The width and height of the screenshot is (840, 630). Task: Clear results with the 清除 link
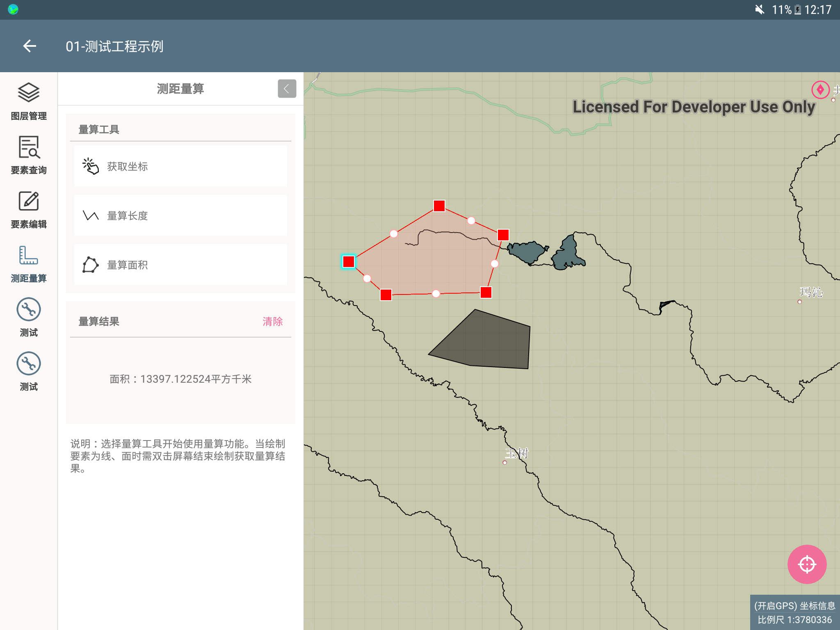click(x=272, y=322)
